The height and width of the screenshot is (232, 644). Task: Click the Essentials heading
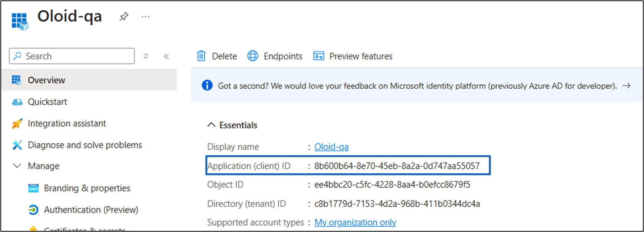coord(238,125)
